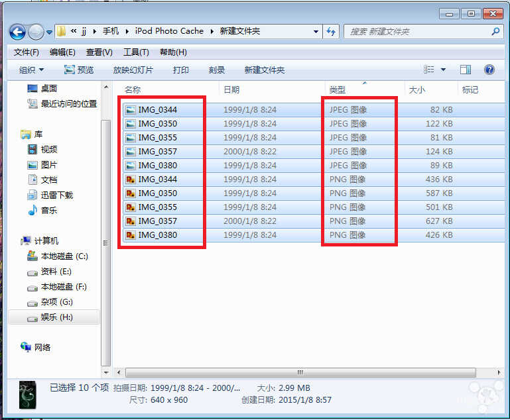The height and width of the screenshot is (420, 510).
Task: Open the view options dropdown arrow
Action: (443, 70)
